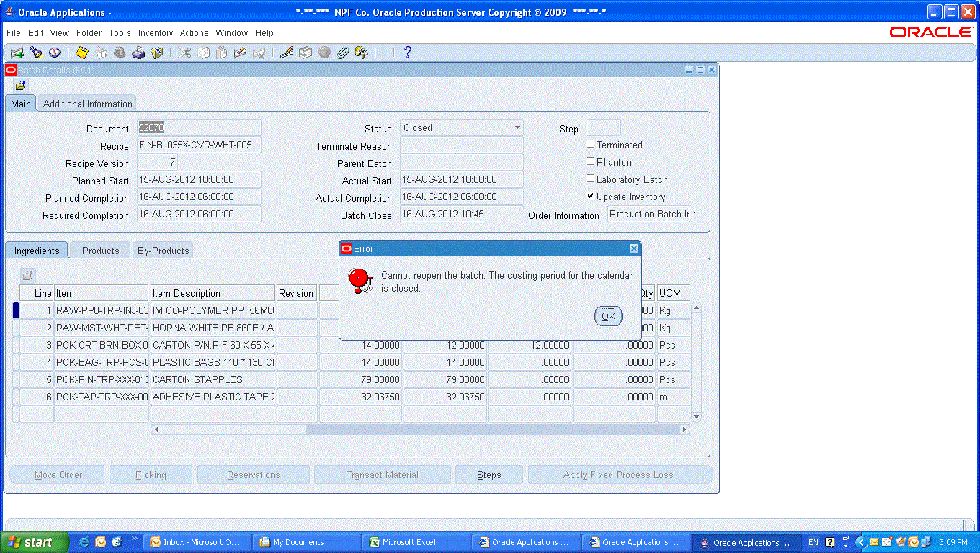The image size is (980, 553).
Task: Toggle the Terminated checkbox
Action: pos(591,144)
